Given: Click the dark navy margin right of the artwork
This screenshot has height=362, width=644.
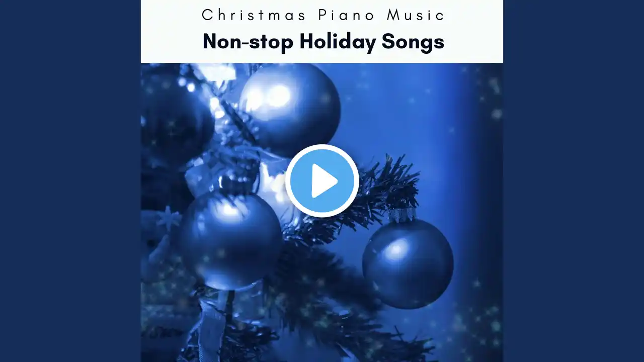Looking at the screenshot, I should click(574, 181).
